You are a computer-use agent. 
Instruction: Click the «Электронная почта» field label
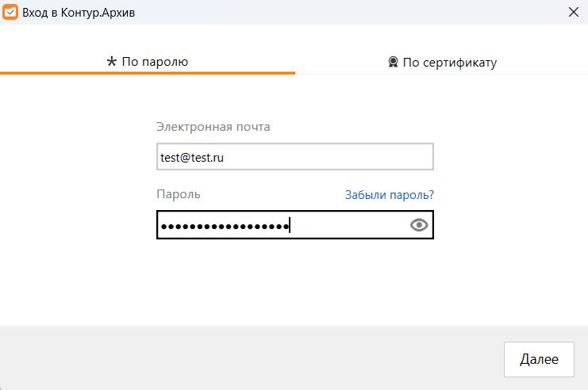pyautogui.click(x=213, y=126)
